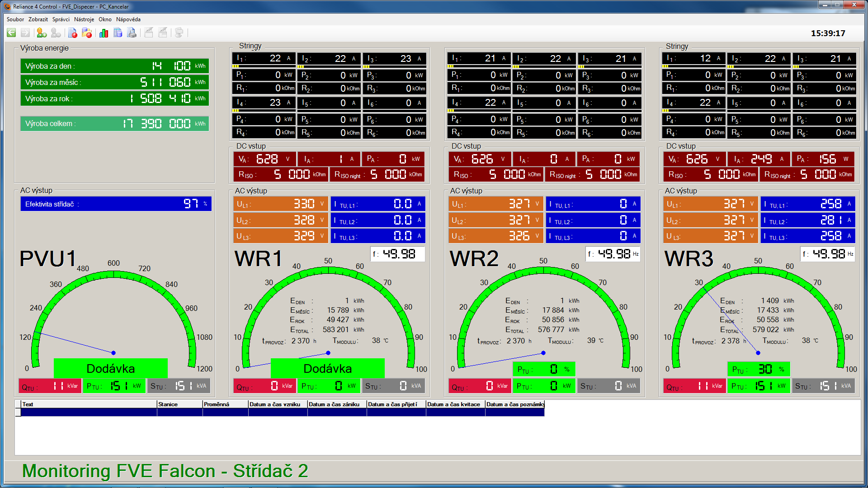Open the alarm history folder icon
This screenshot has width=868, height=488.
87,33
